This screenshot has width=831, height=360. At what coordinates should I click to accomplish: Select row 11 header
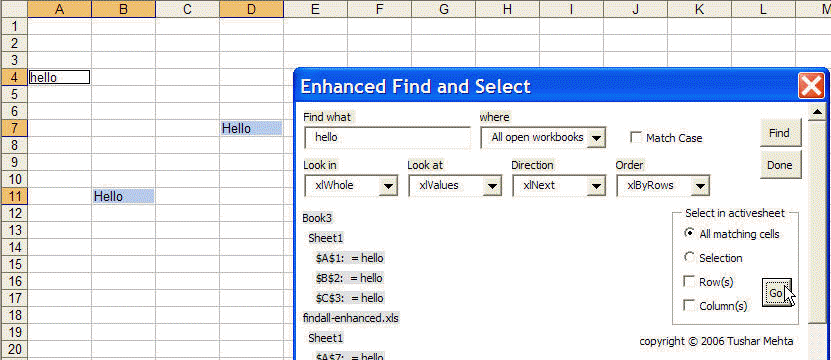coord(14,196)
